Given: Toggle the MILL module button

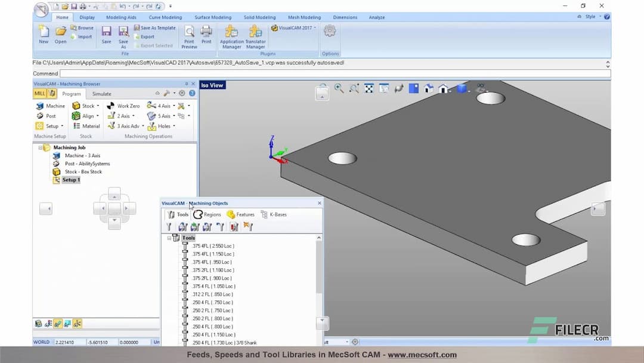Looking at the screenshot, I should [x=40, y=94].
